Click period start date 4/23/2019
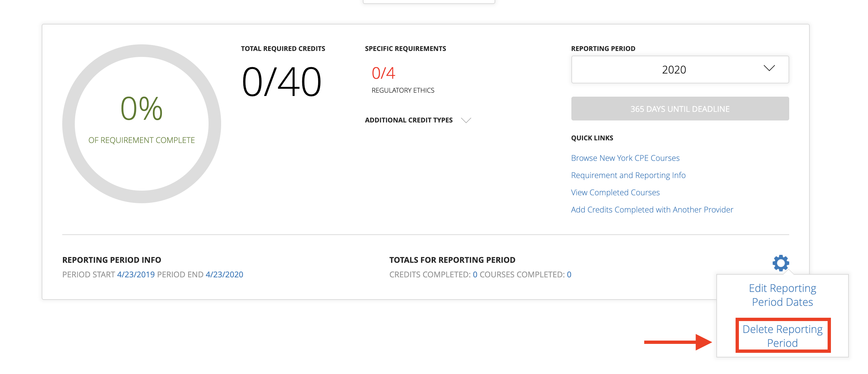This screenshot has width=868, height=374. [x=136, y=275]
